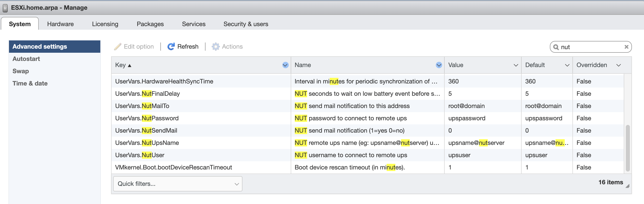The width and height of the screenshot is (644, 204).
Task: Click the Edit option button label
Action: [x=139, y=47]
